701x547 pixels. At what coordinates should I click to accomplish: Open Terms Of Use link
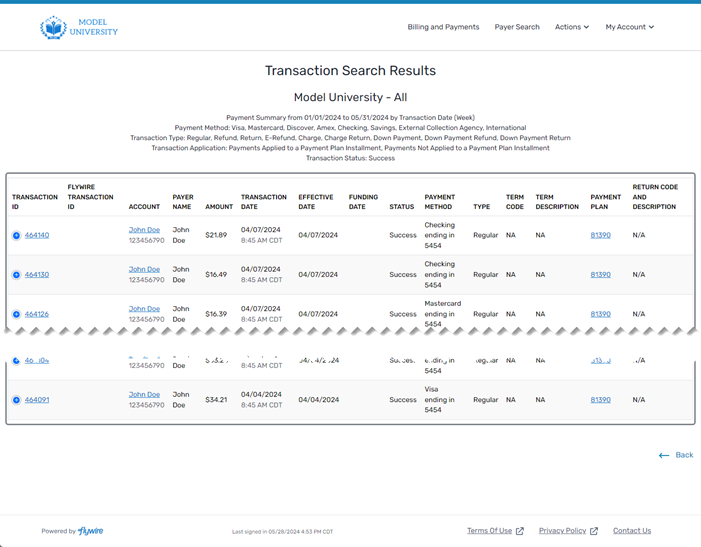click(x=489, y=530)
